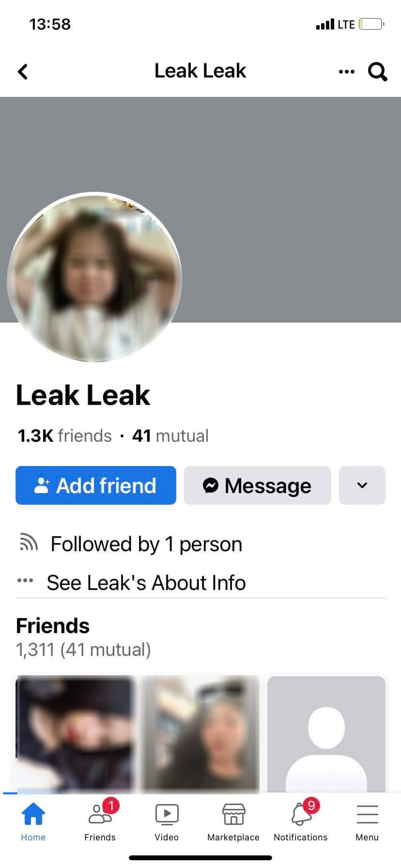Open the second friend thumbnail
Viewport: 401px width, 868px height.
coord(200,734)
